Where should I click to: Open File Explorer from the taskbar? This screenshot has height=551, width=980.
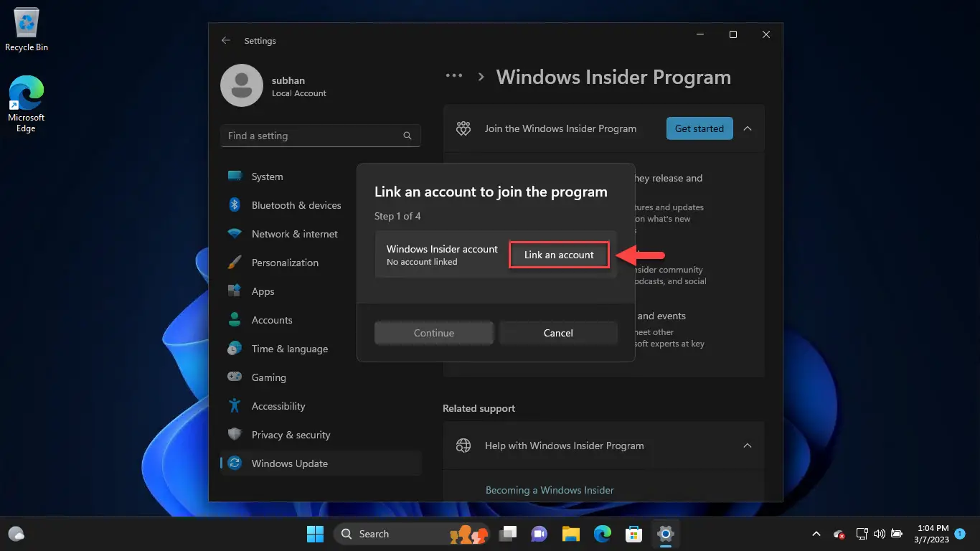pyautogui.click(x=571, y=534)
